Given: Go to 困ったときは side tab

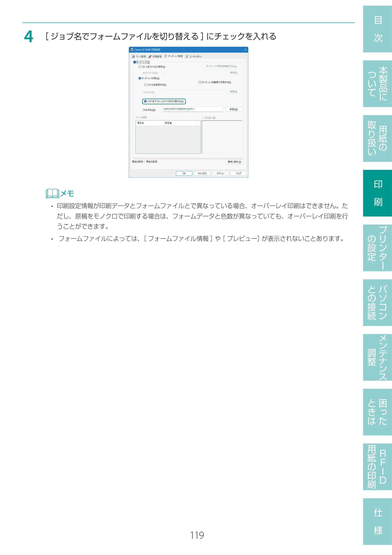Looking at the screenshot, I should tap(377, 412).
